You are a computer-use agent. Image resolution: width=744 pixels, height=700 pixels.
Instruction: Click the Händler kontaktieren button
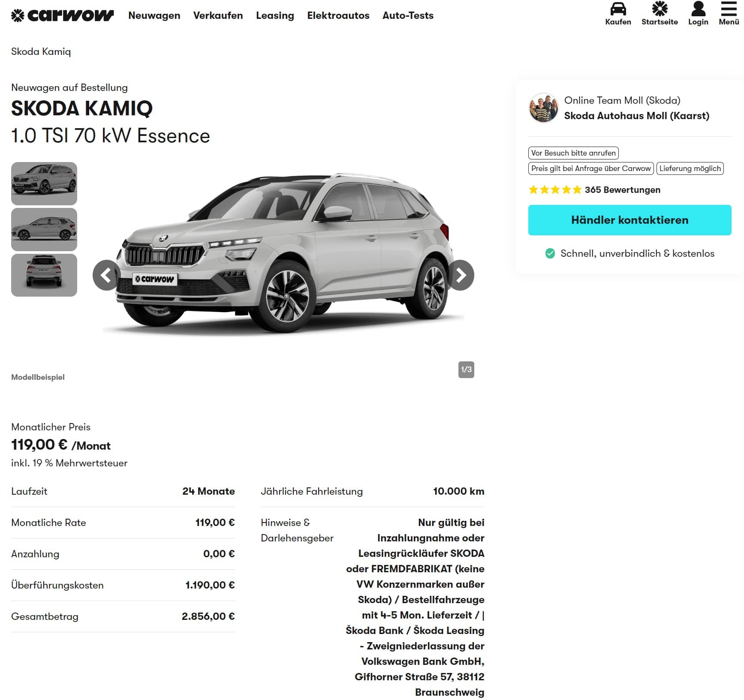pyautogui.click(x=630, y=220)
